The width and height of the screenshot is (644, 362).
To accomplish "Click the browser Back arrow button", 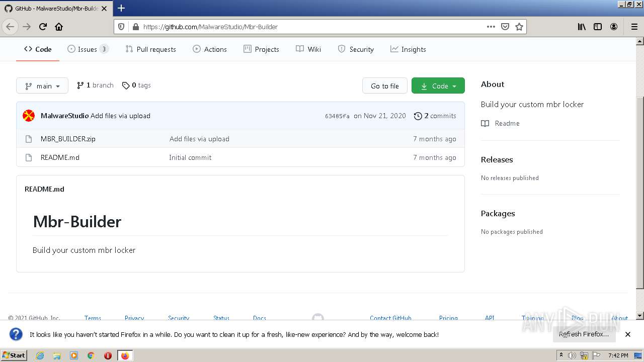I will click(x=10, y=27).
